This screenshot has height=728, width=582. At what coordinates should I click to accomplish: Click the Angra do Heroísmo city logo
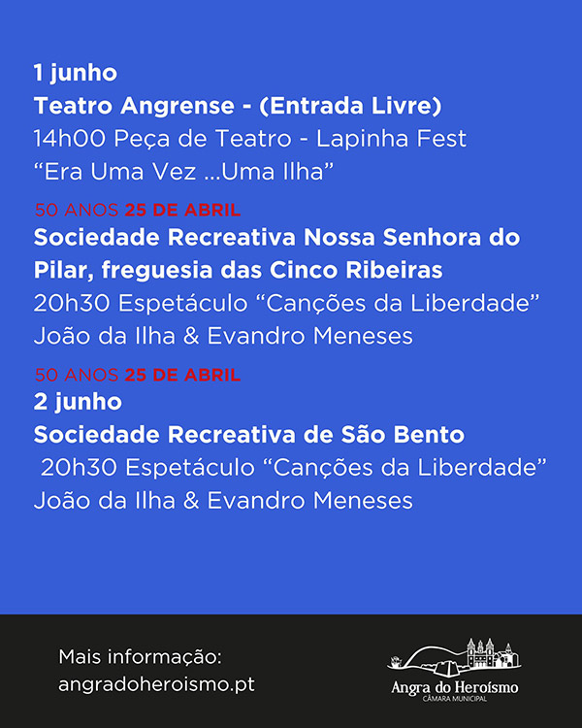coord(454,670)
